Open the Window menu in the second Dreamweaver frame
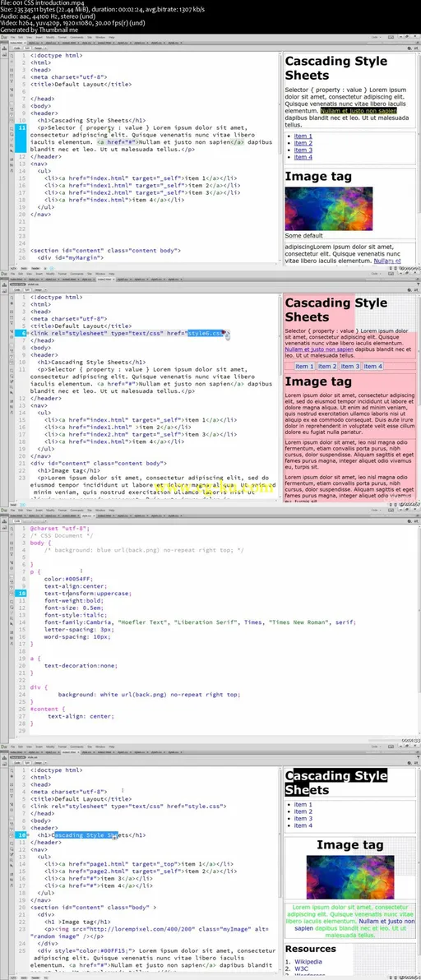Image resolution: width=421 pixels, height=980 pixels. click(x=100, y=274)
